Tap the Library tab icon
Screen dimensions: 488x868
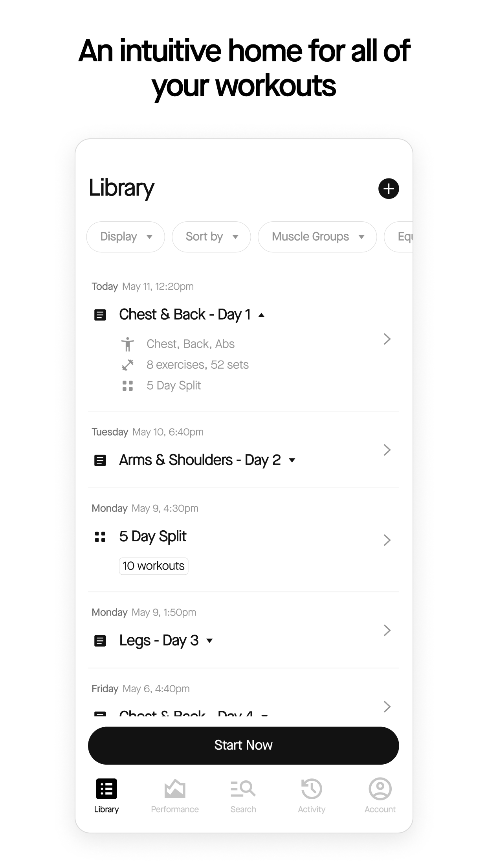tap(106, 789)
